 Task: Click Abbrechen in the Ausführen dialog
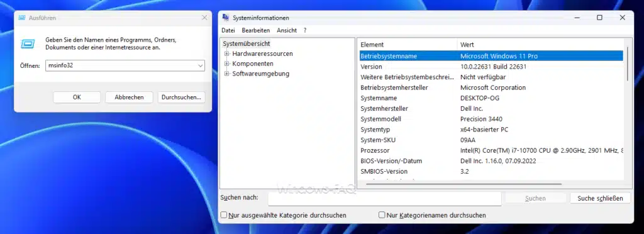(x=129, y=97)
